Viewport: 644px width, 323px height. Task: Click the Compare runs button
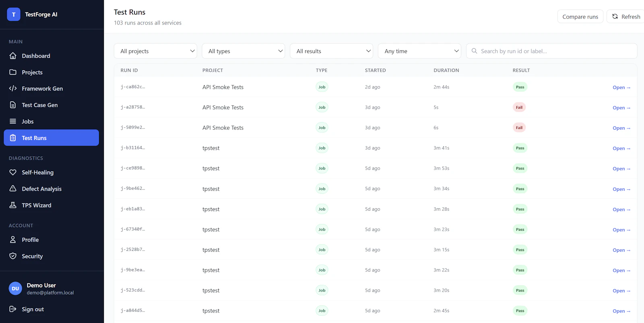point(580,17)
